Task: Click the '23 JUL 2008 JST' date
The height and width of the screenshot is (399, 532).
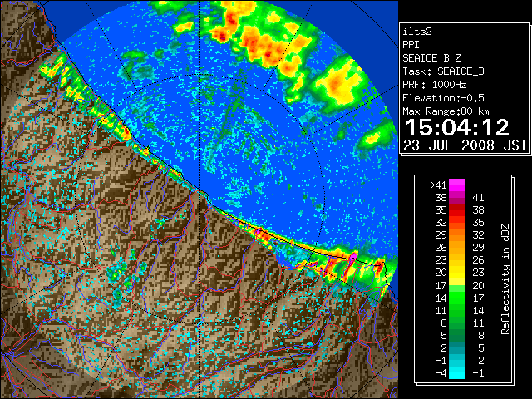Action: (465, 145)
